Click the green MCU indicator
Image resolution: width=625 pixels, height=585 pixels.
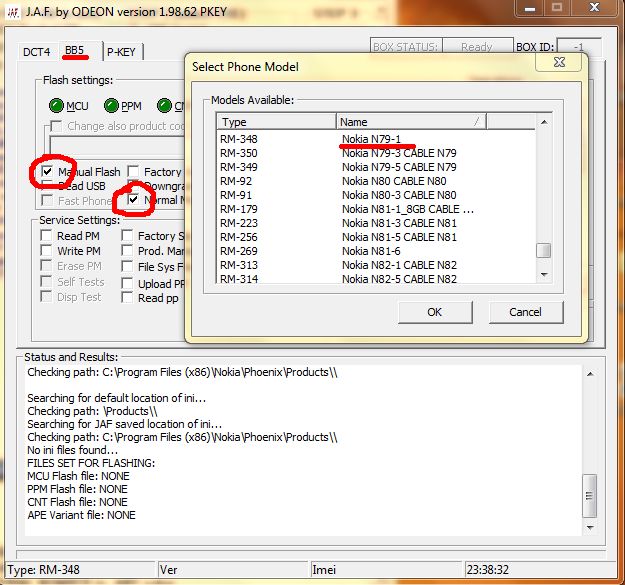pos(56,106)
